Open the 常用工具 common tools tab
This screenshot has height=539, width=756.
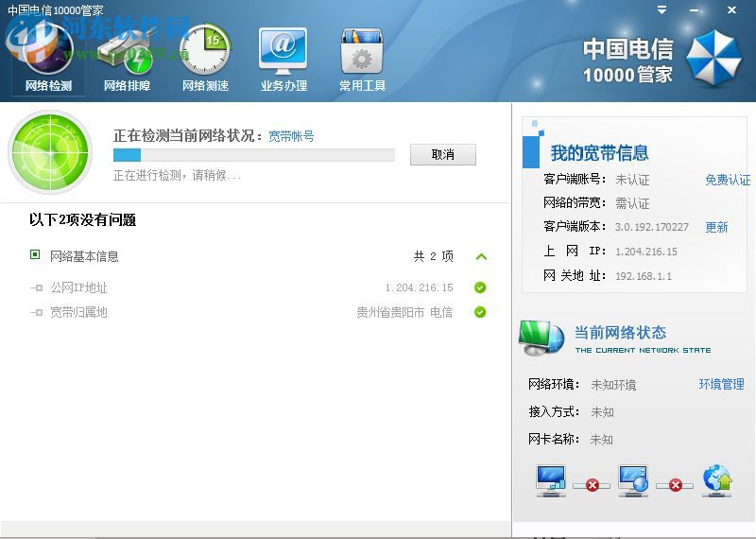click(362, 60)
